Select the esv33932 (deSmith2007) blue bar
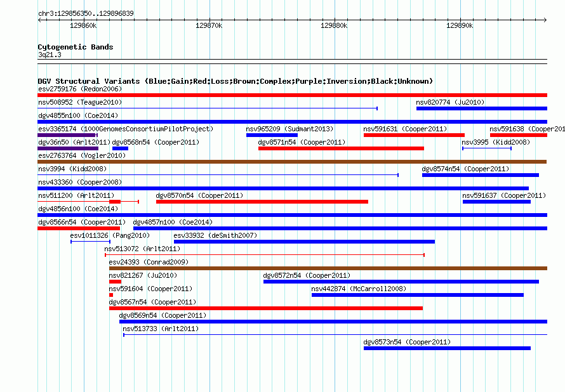Image resolution: width=565 pixels, height=392 pixels. click(305, 242)
